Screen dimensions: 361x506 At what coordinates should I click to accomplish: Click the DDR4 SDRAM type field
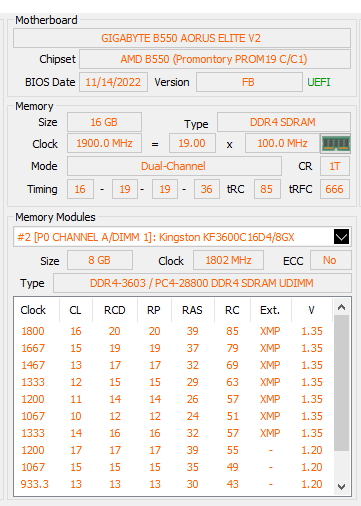pos(284,122)
